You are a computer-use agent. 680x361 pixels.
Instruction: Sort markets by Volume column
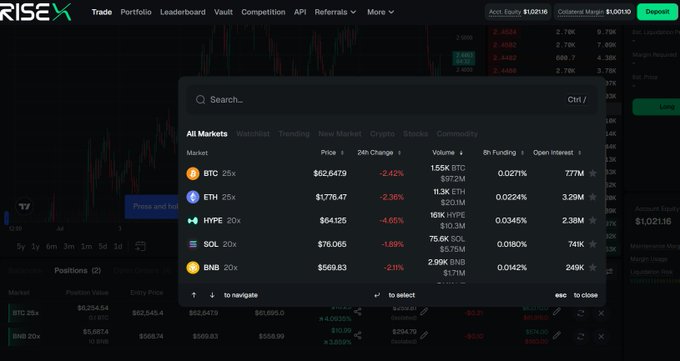pos(448,153)
